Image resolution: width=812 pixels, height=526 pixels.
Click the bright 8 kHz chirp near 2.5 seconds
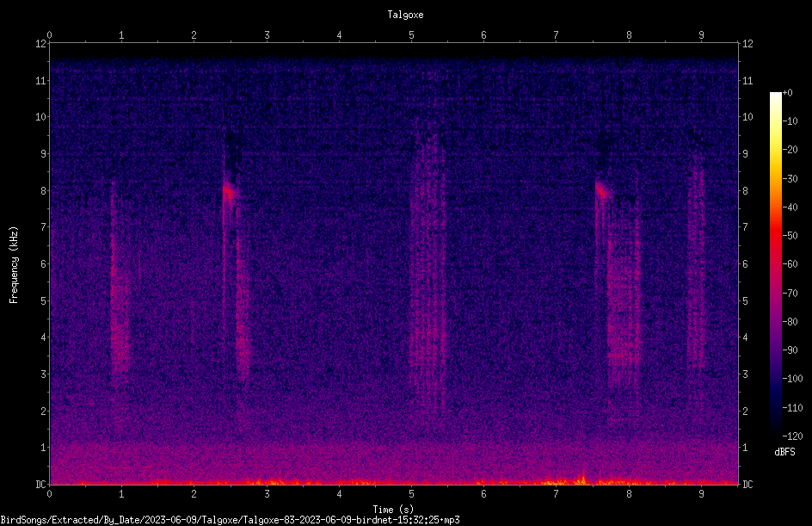(229, 191)
